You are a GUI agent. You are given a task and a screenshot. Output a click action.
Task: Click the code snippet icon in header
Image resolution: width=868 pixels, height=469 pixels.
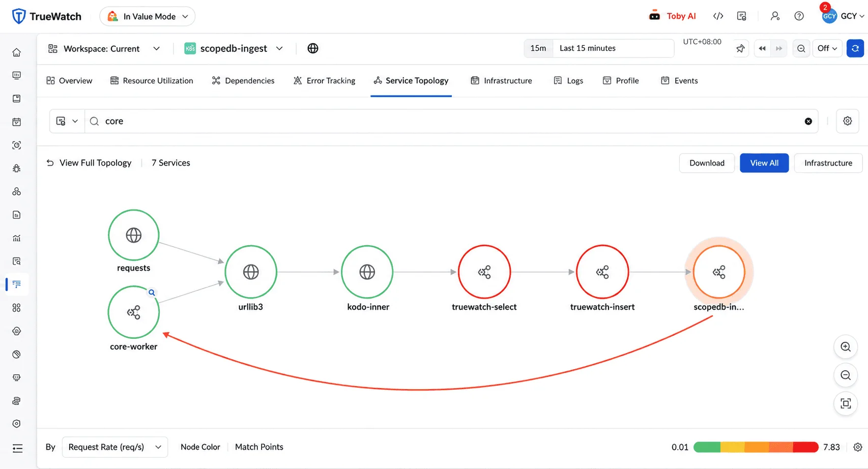coord(718,16)
